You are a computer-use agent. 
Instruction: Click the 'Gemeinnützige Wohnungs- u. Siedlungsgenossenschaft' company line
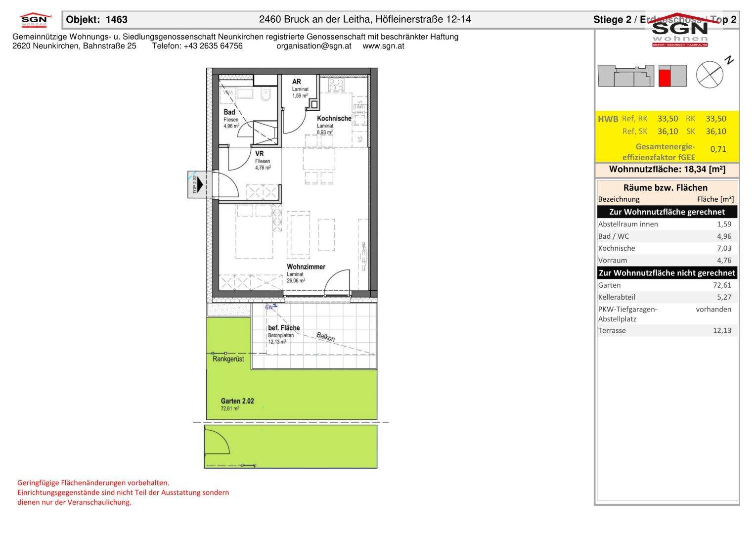coord(235,37)
